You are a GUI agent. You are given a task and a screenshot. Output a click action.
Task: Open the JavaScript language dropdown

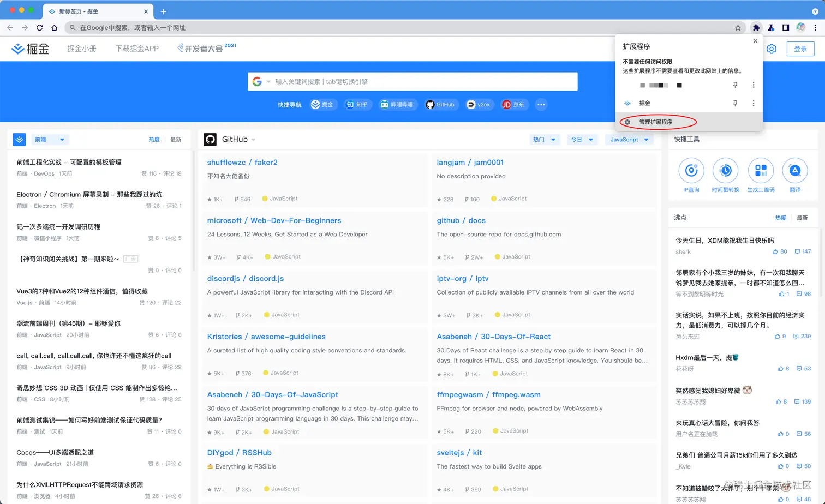point(629,140)
